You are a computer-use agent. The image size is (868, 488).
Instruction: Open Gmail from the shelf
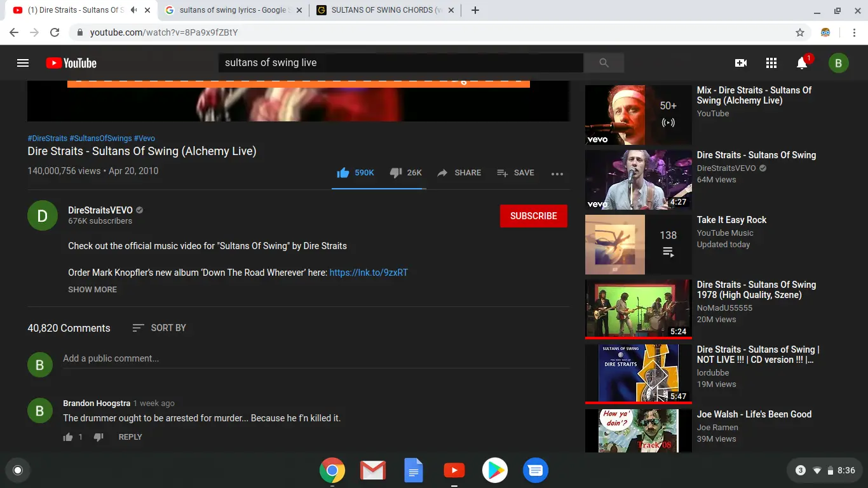372,470
